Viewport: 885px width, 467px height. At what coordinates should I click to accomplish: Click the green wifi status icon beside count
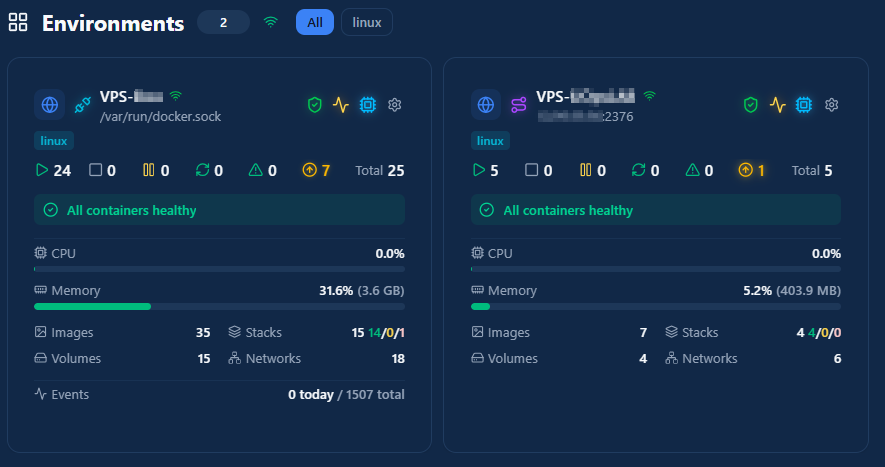tap(271, 22)
